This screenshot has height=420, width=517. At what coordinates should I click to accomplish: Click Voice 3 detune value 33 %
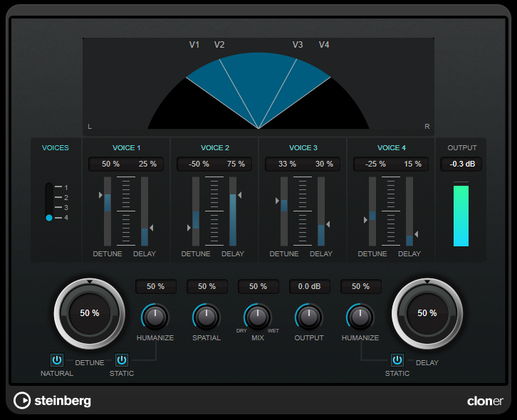point(287,164)
